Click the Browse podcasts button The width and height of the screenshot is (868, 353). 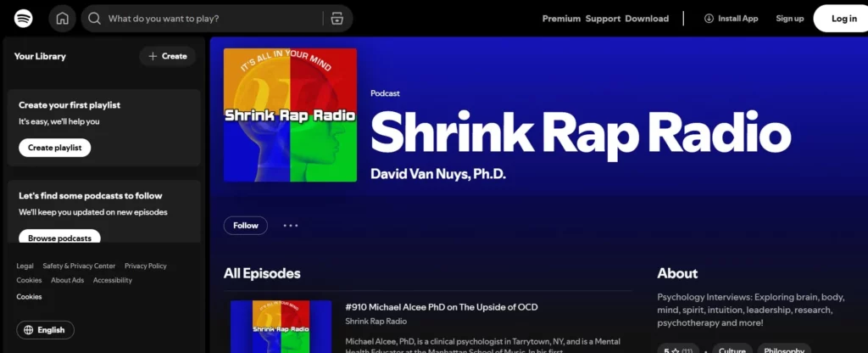tap(60, 238)
